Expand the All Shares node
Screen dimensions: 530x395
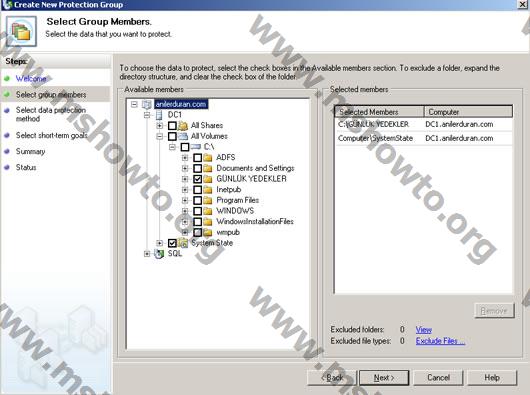coord(160,126)
